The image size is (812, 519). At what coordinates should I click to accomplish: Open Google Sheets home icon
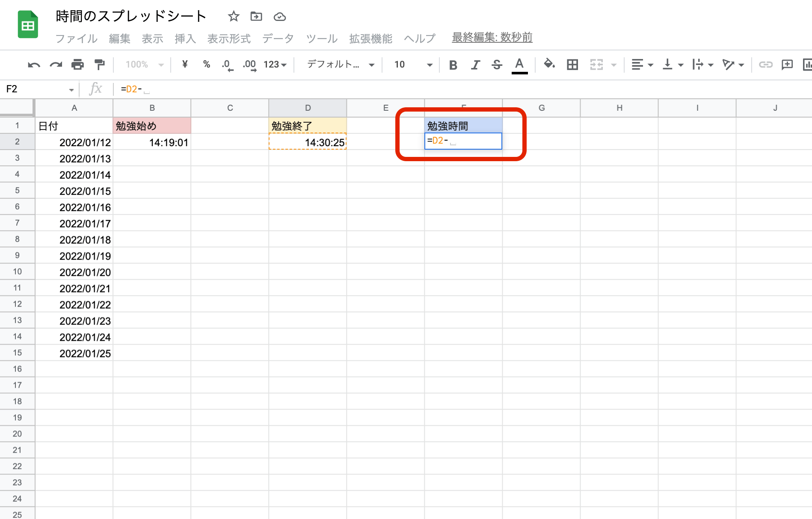[28, 25]
